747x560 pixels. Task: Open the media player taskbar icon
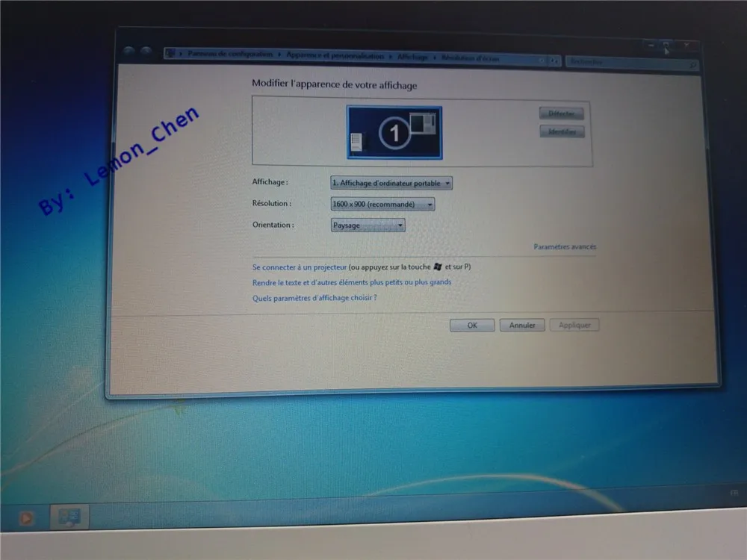coord(26,517)
